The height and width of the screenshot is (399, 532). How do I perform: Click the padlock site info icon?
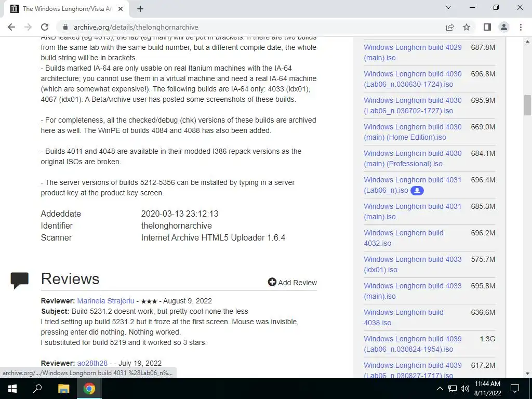65,27
